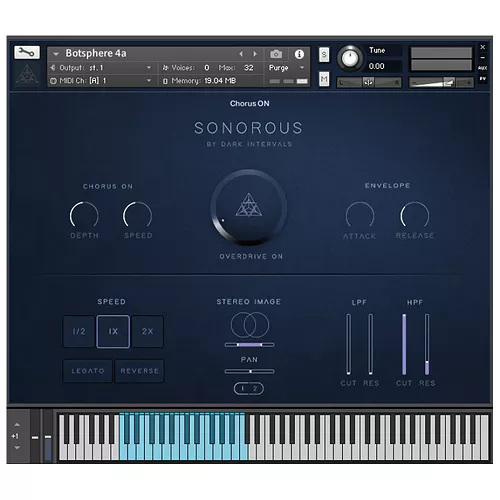The height and width of the screenshot is (500, 500).
Task: Collapse the Botsphere 4a instrument header arrow
Action: (x=56, y=54)
